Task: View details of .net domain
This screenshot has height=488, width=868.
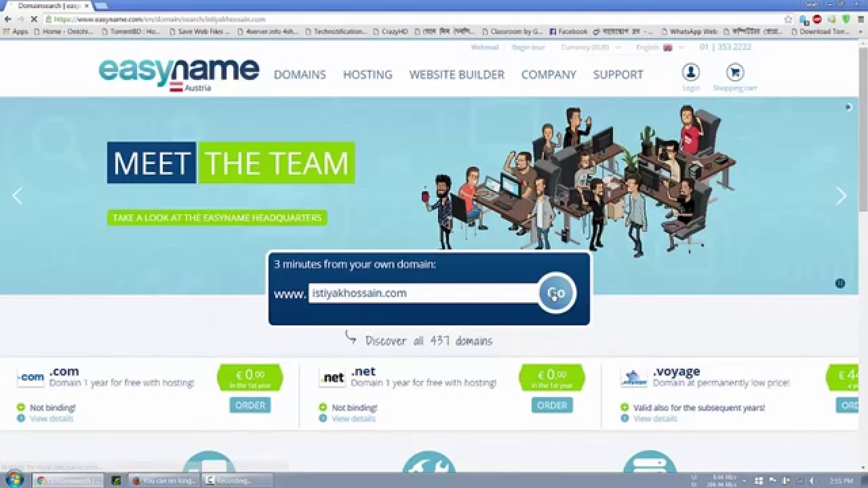Action: [353, 419]
